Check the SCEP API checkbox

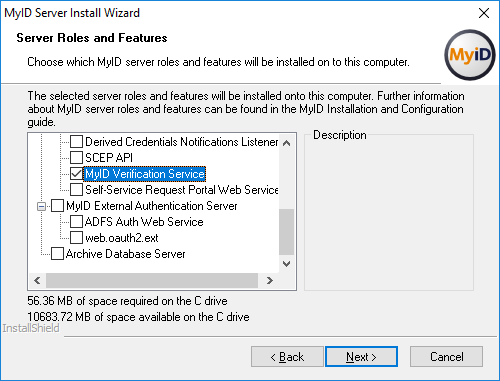tap(76, 158)
